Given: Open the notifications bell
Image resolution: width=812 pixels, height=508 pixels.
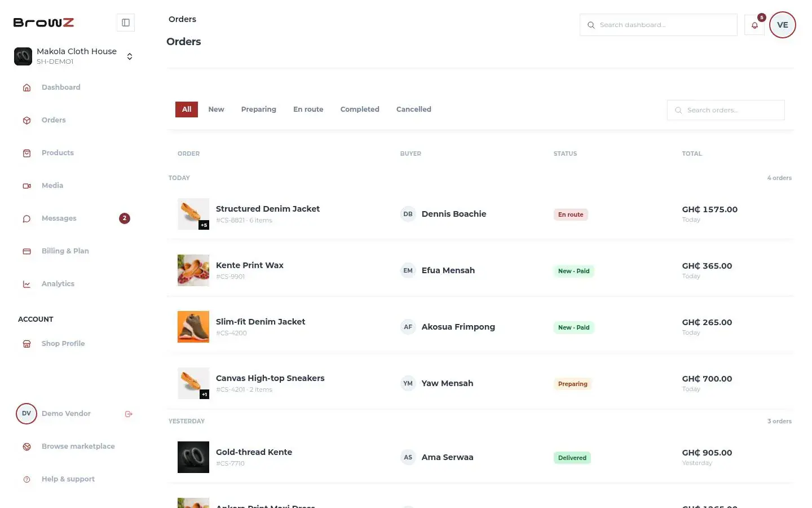Looking at the screenshot, I should point(754,25).
